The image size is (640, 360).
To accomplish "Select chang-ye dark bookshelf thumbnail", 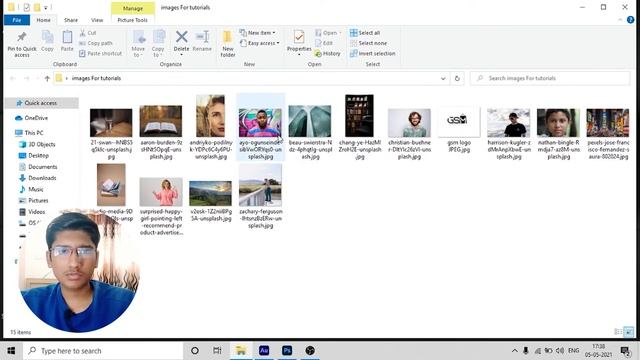I will click(359, 116).
